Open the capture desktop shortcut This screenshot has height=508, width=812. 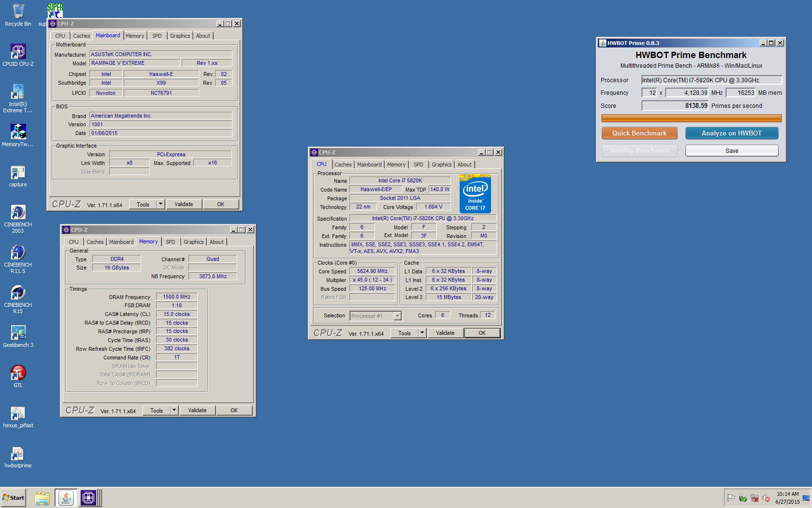click(18, 176)
